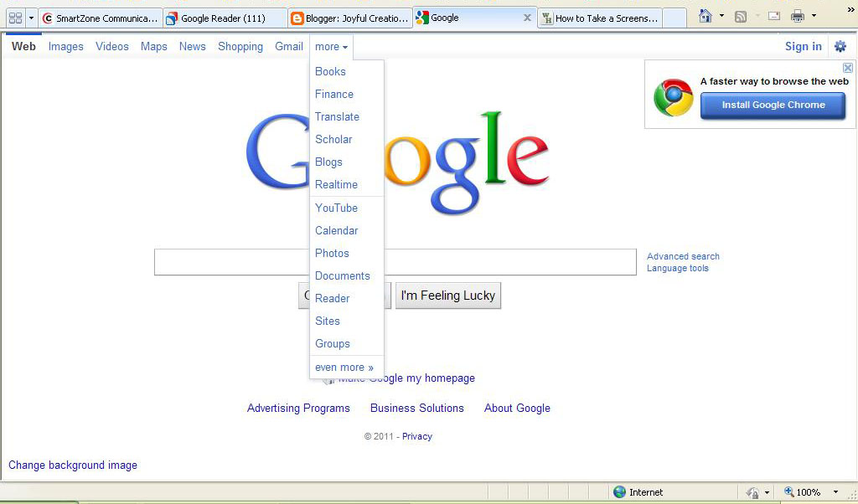Switch to SmartZone Communications tab
The height and width of the screenshot is (504, 858).
coord(101,18)
